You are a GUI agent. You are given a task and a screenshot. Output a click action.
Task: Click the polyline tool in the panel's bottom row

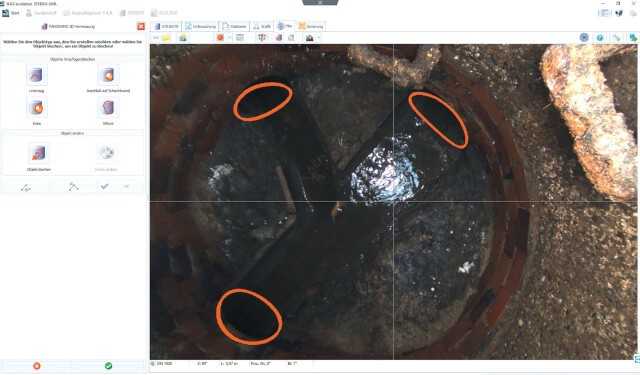click(73, 187)
